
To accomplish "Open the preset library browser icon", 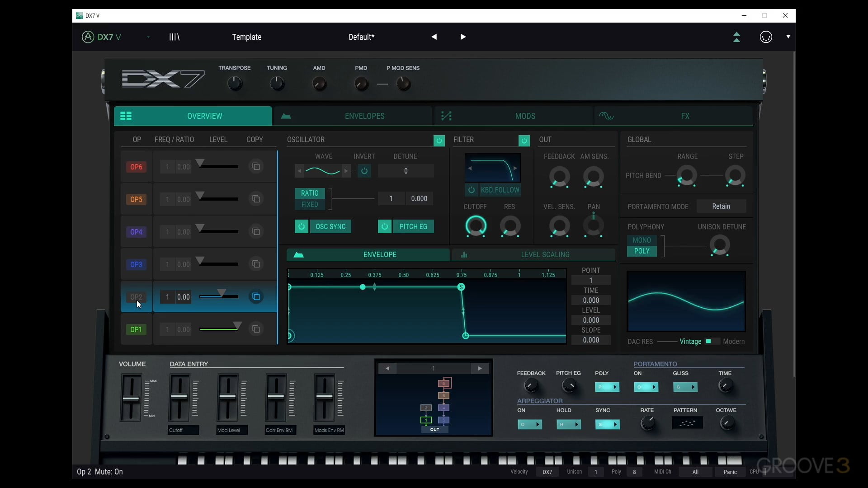I will (174, 37).
